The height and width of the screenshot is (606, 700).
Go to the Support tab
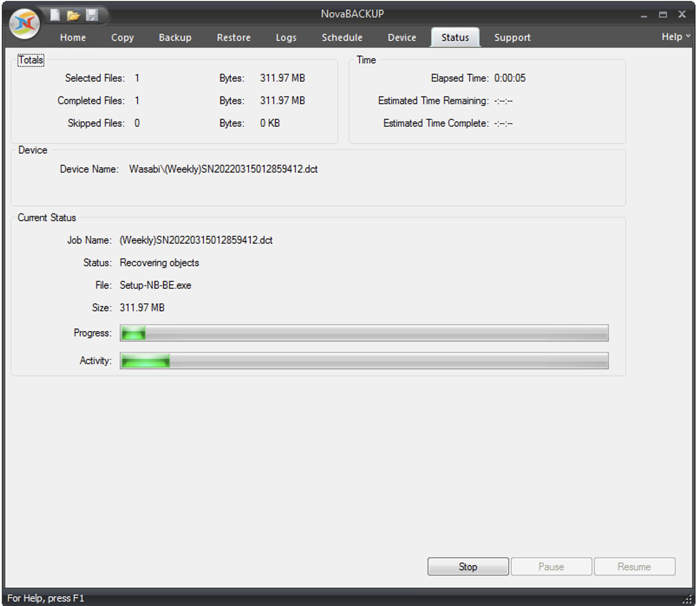click(x=513, y=38)
